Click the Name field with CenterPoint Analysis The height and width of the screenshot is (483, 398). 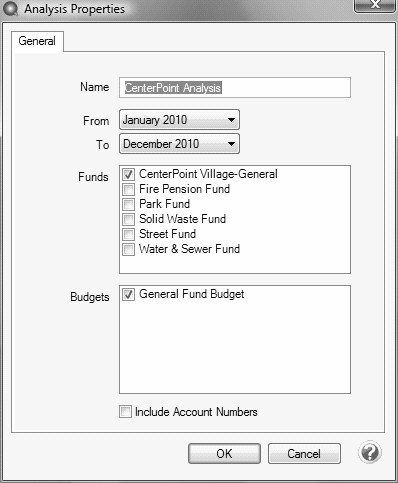(235, 88)
